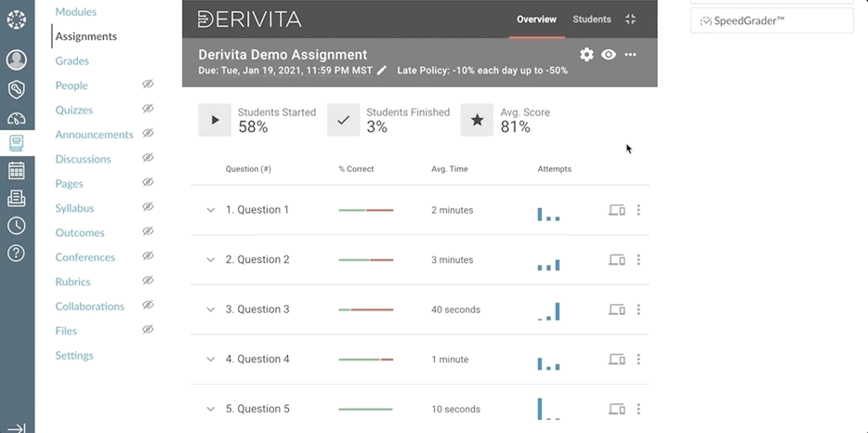Screen dimensions: 868x433
Task: Switch to the Students tab
Action: pos(592,20)
